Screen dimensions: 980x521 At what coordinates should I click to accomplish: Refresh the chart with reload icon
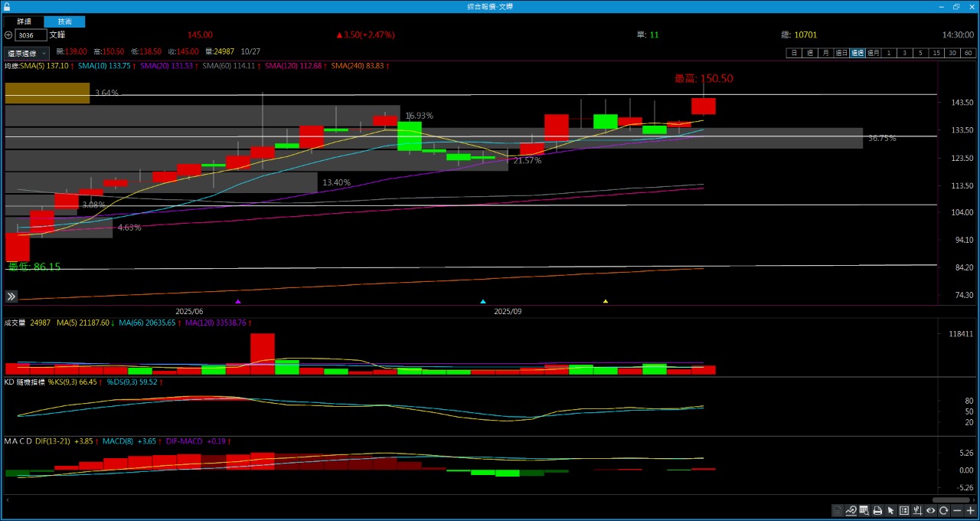coord(944,510)
